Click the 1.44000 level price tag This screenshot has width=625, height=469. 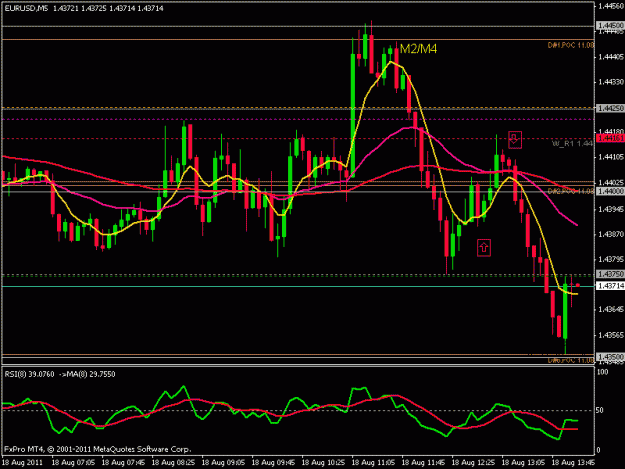(610, 191)
